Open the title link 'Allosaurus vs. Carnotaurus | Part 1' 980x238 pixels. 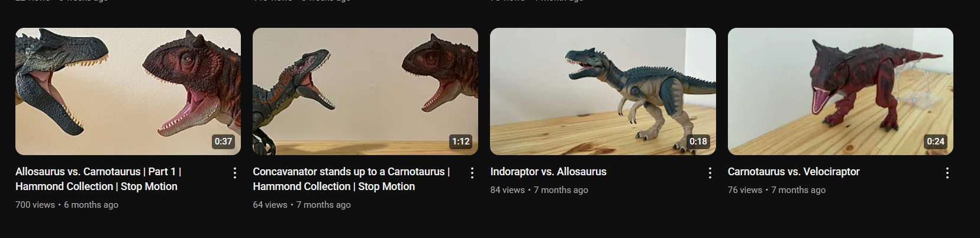tap(98, 179)
